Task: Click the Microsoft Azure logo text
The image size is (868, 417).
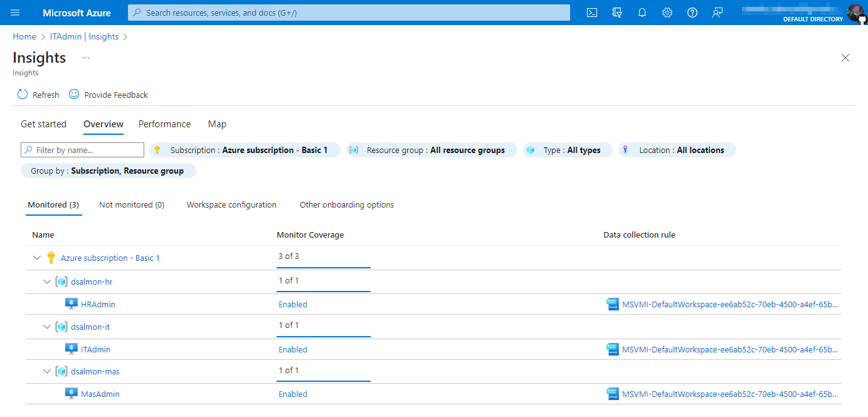Action: click(77, 13)
